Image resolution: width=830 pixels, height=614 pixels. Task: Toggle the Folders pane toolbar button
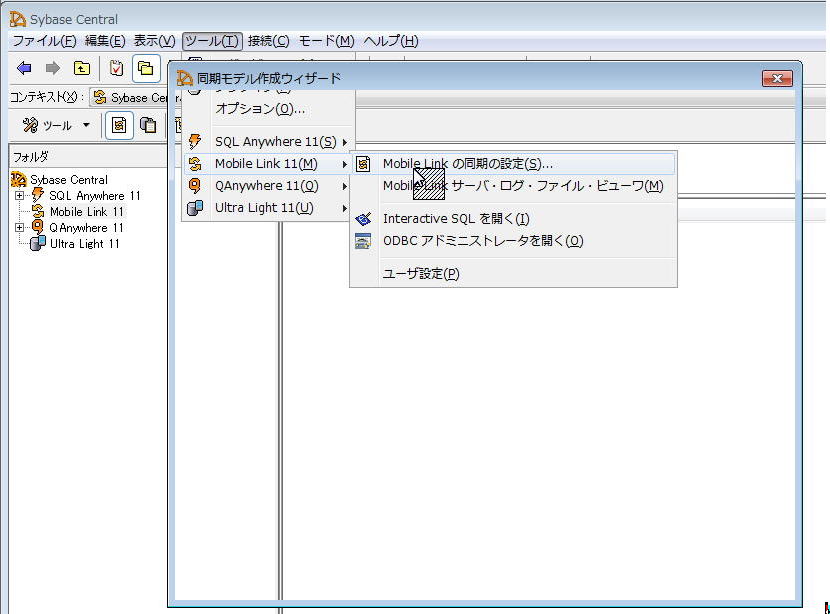[146, 68]
